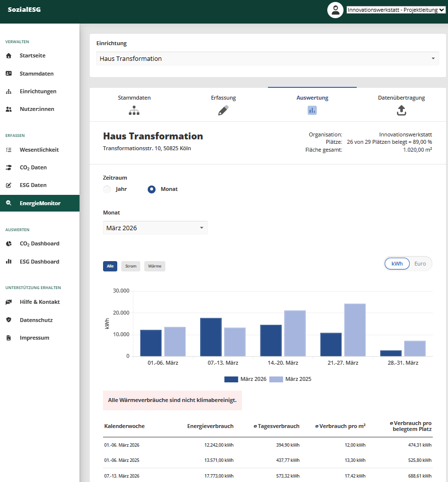Select the Monat radio button
Viewport: 448px width, 482px height.
[x=152, y=189]
